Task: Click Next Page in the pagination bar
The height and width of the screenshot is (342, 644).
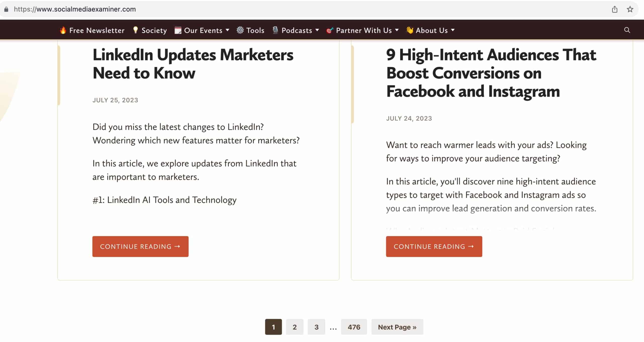Action: coord(397,327)
